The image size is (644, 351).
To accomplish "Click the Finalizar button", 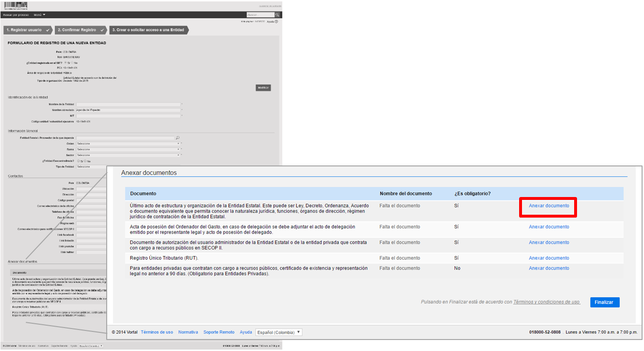I will 605,302.
